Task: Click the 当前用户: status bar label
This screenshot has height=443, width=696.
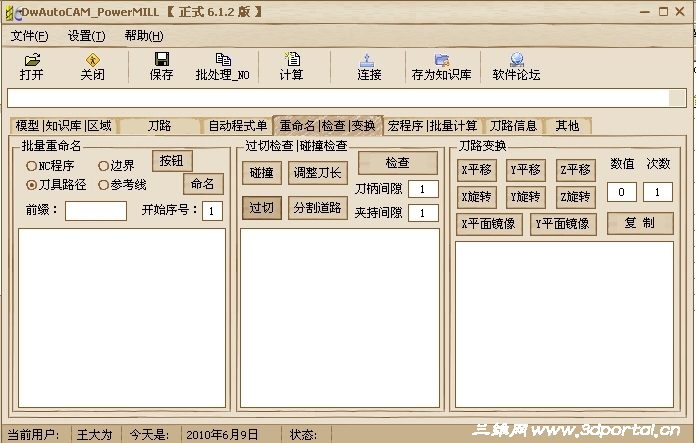Action: pyautogui.click(x=34, y=435)
